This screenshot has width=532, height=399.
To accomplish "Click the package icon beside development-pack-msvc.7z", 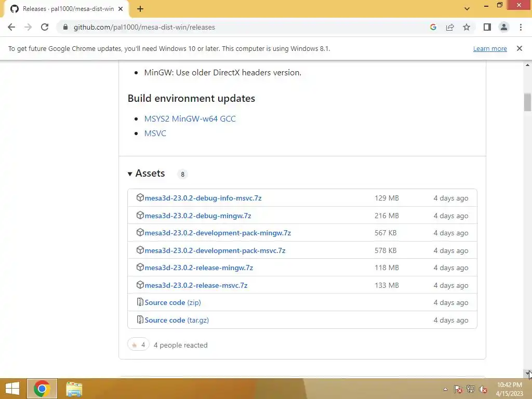I will click(140, 250).
